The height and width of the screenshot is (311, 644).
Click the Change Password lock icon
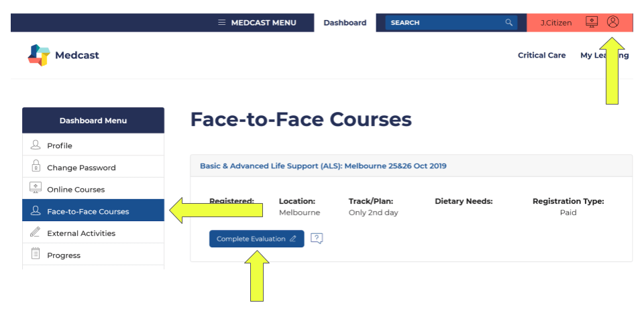point(36,166)
